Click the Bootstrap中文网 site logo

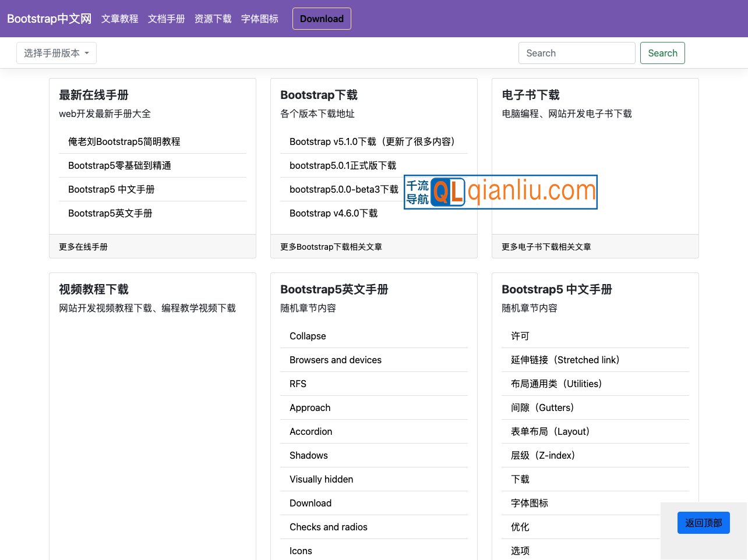click(49, 18)
